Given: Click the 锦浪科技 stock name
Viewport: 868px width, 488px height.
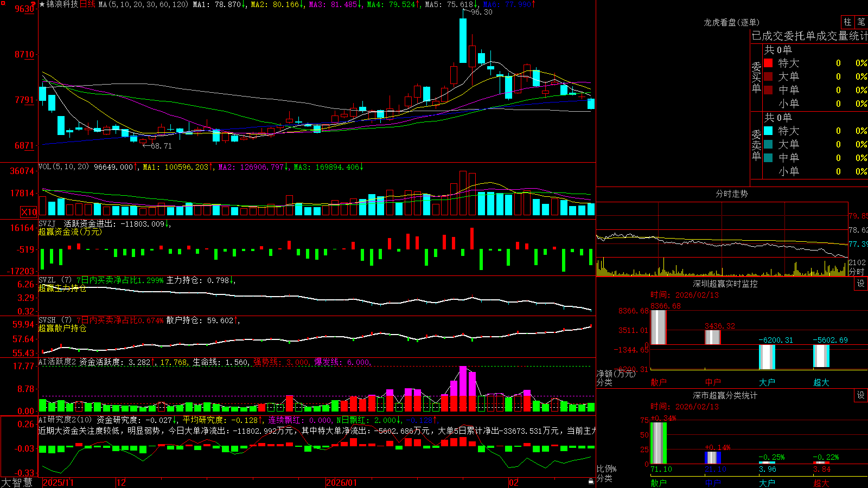Looking at the screenshot, I should tap(62, 4).
